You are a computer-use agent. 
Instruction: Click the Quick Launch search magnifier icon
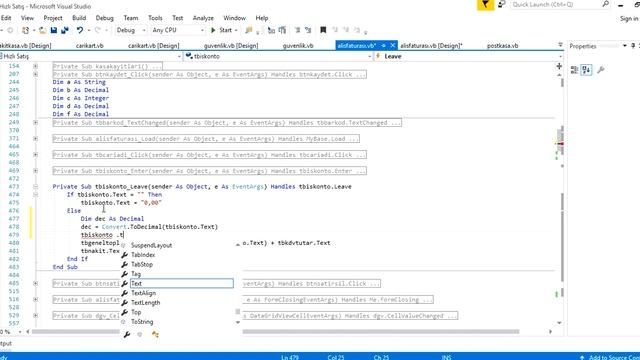point(606,4)
